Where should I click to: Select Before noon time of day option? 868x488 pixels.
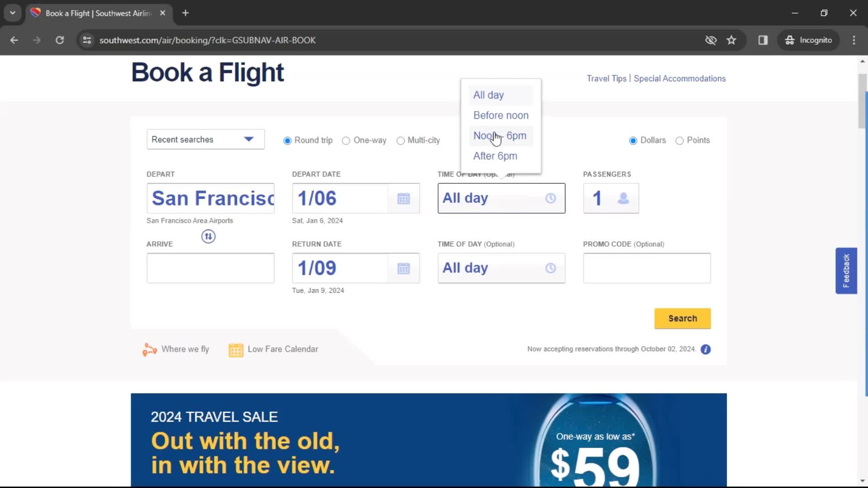(x=501, y=115)
